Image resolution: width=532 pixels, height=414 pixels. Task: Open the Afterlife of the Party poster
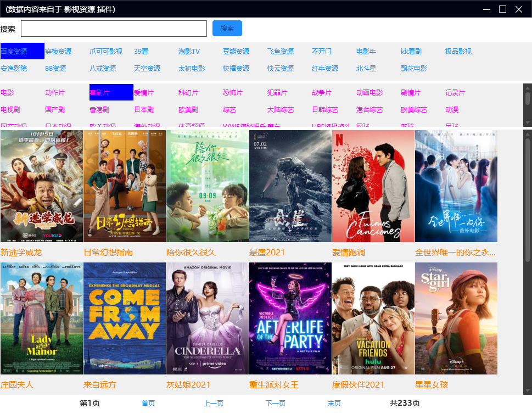coord(290,318)
